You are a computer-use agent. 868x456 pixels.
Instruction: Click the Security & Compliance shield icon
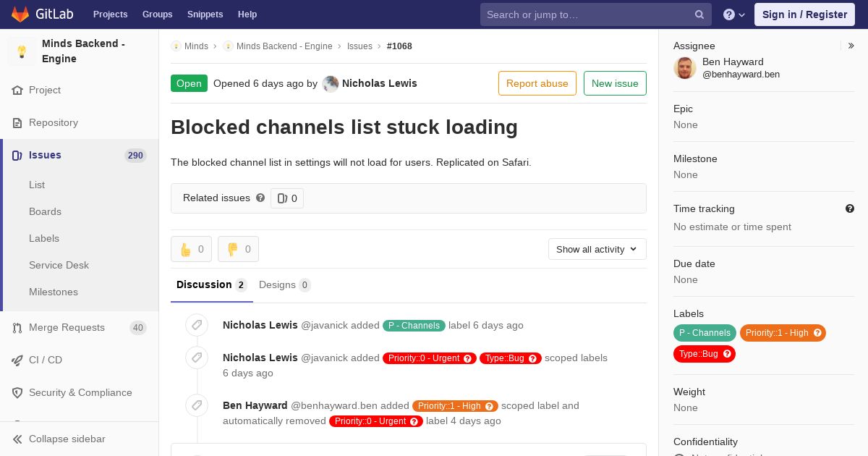pyautogui.click(x=17, y=393)
